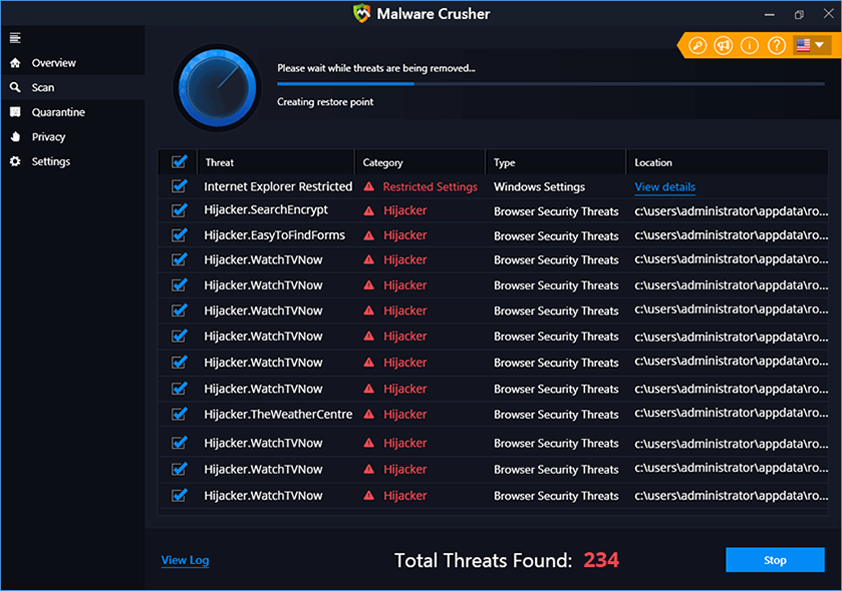Click the Creating restore point status text
The image size is (842, 591).
[325, 102]
